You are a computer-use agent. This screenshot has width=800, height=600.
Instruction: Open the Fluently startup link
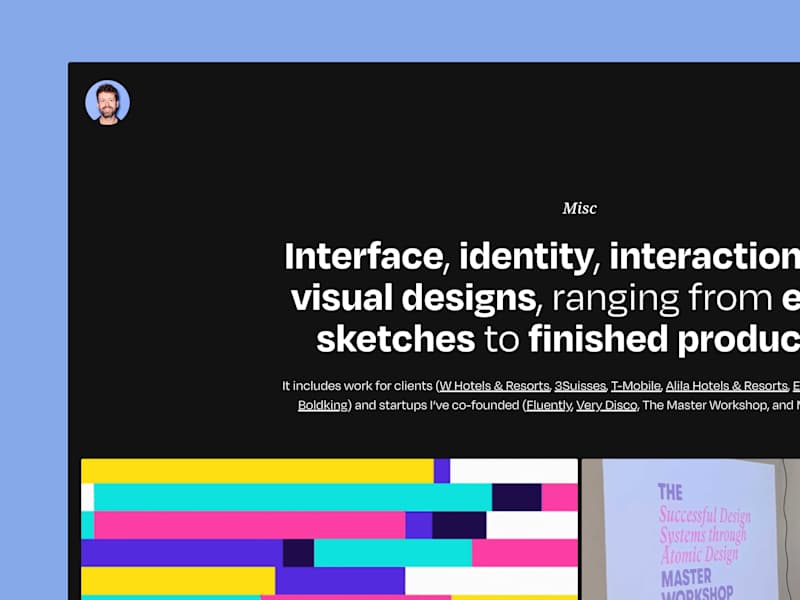click(548, 405)
